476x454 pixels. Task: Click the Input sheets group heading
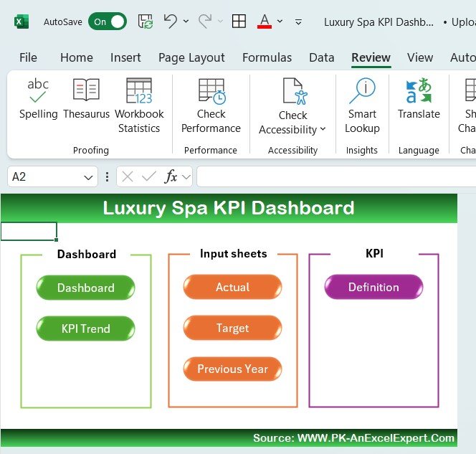tap(234, 254)
